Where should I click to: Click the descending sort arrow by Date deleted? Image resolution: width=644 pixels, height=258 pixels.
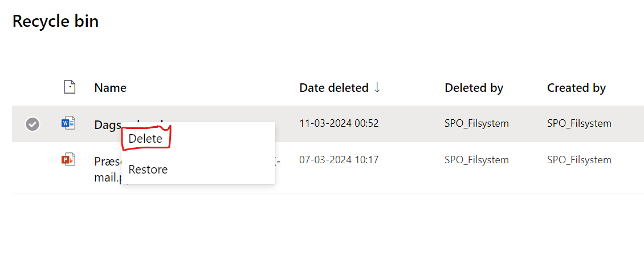tap(377, 88)
